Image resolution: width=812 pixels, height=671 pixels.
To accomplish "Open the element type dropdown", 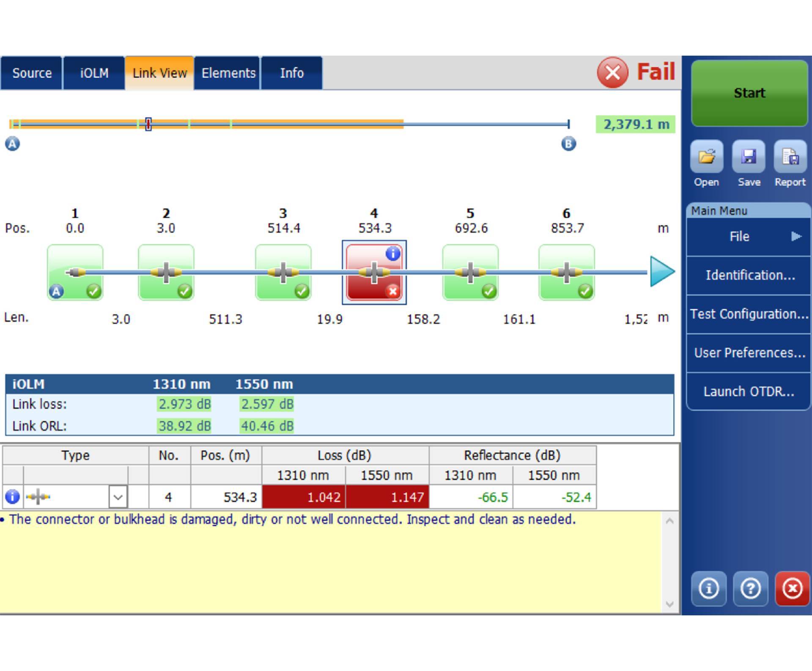I will click(118, 497).
